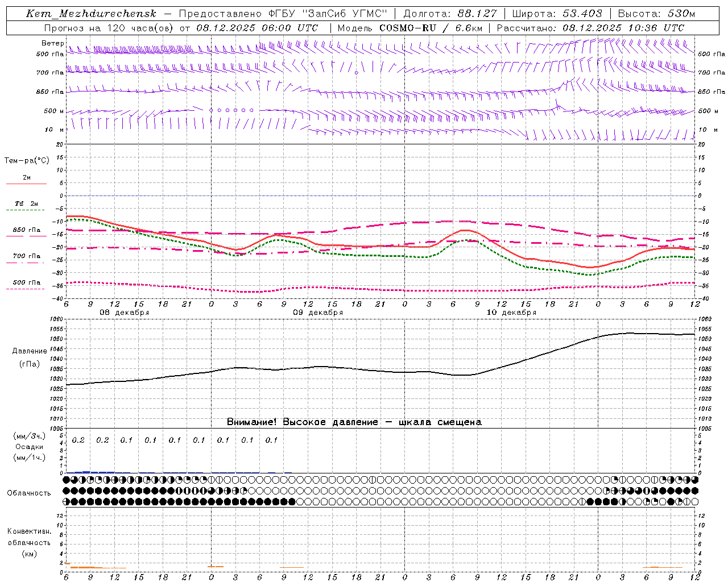Click the Осадки precipitation label

(x=30, y=447)
